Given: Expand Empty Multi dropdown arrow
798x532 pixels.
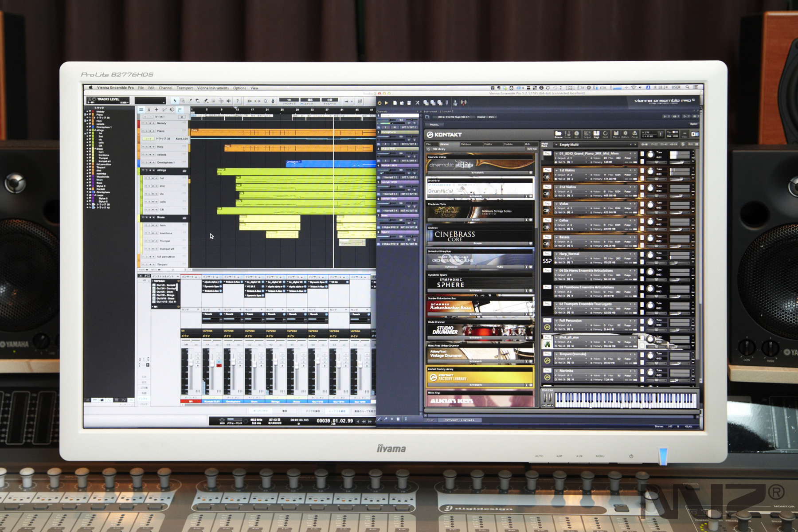Looking at the screenshot, I should [556, 145].
